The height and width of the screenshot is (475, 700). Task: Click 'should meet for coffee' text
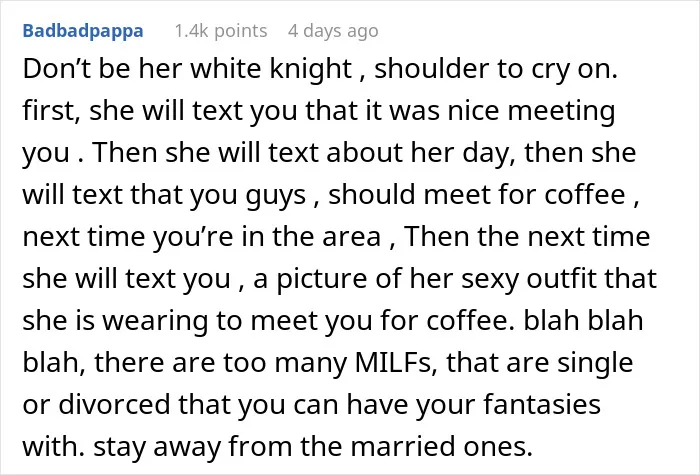coord(477,195)
